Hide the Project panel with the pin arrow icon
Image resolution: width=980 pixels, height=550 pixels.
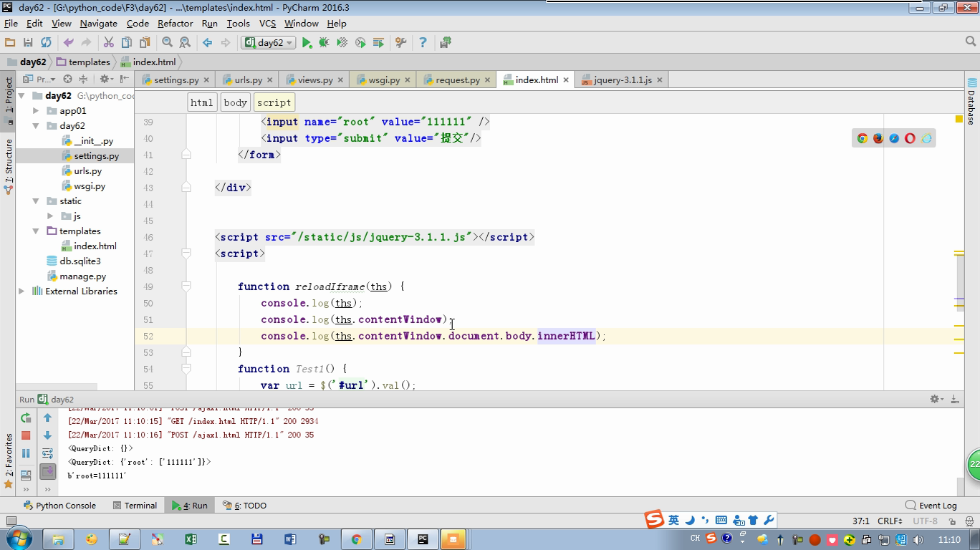[125, 79]
